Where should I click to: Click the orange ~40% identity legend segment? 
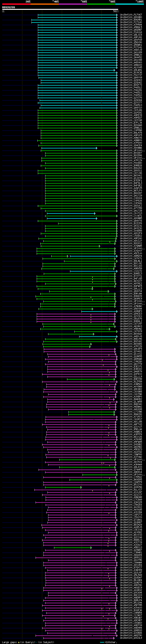pyautogui.click(x=45, y=4)
